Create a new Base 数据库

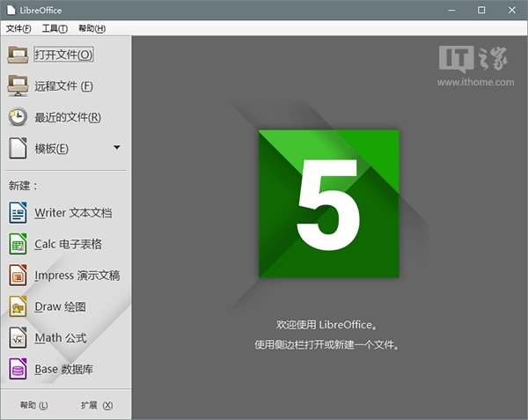click(63, 369)
